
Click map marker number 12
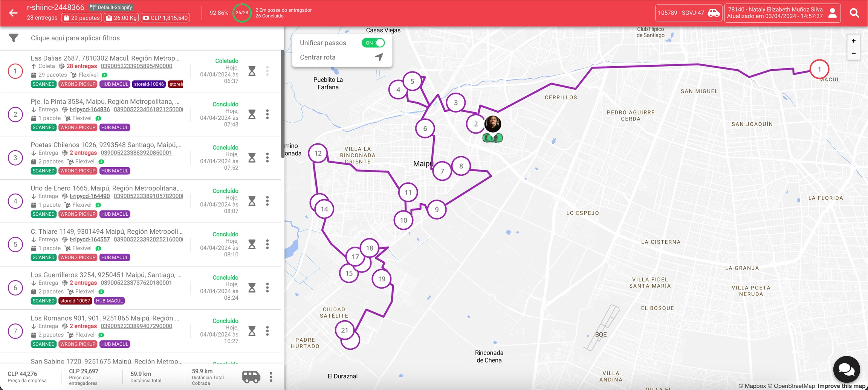[x=318, y=153]
